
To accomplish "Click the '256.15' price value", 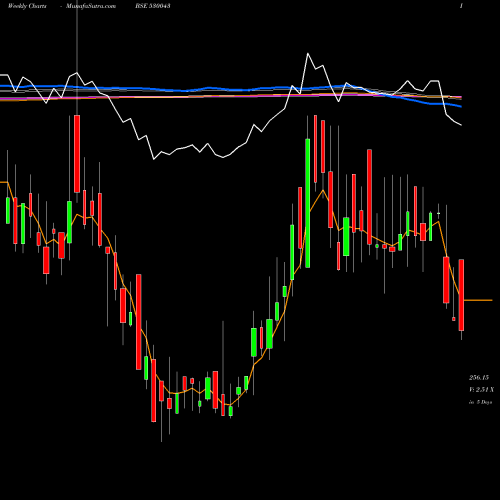I will (x=479, y=377).
